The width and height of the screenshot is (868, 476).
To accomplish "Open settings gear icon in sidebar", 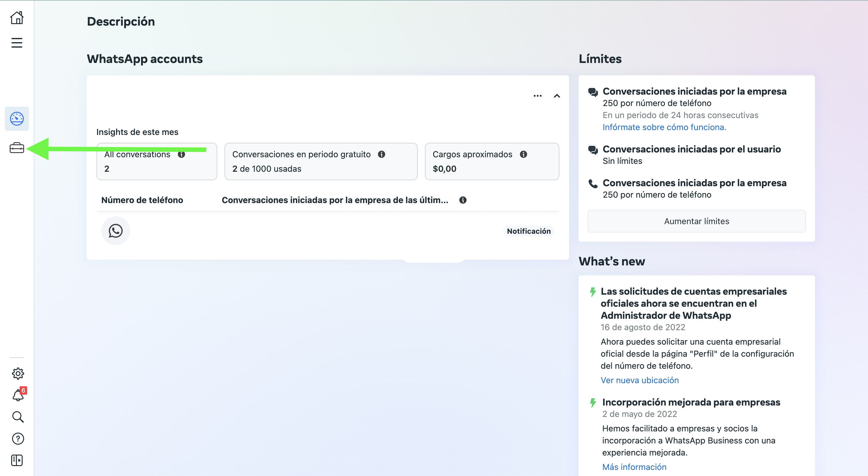I will click(x=18, y=373).
